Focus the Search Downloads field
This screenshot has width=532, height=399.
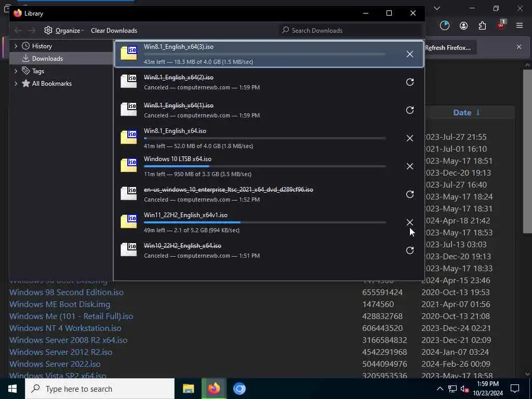pyautogui.click(x=351, y=31)
